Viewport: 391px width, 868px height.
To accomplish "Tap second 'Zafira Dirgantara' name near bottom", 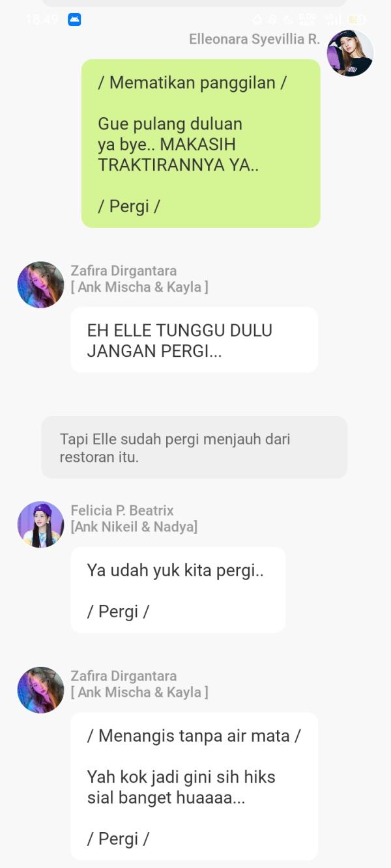I will [x=123, y=676].
